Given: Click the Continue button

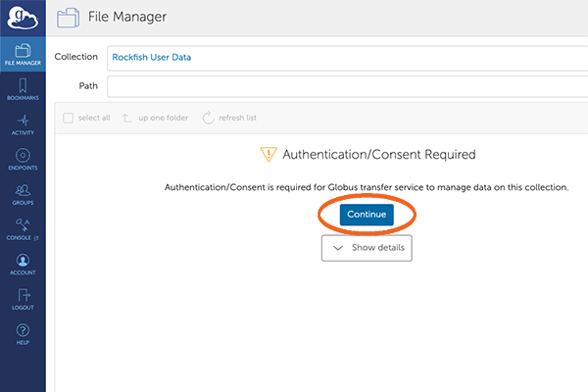Looking at the screenshot, I should coord(367,215).
